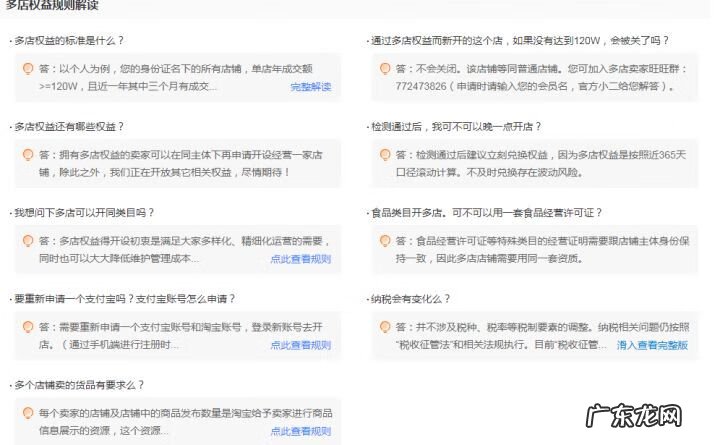Click the 食品类目开多店 question heading
The width and height of the screenshot is (720, 445).
(x=486, y=213)
